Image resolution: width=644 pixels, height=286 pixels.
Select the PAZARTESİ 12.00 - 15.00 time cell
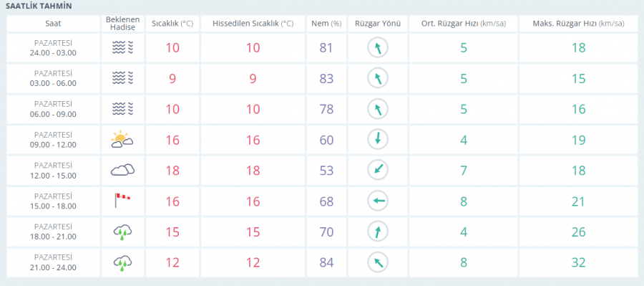[x=54, y=171]
